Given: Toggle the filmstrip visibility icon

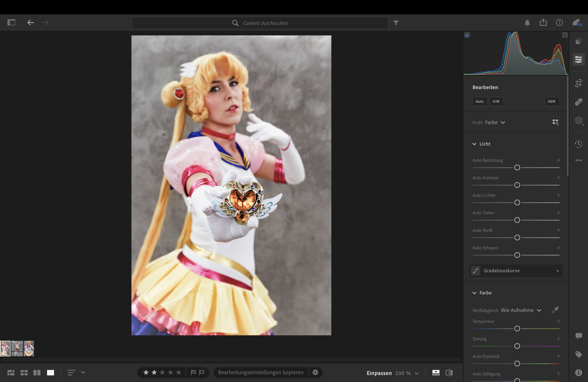Looking at the screenshot, I should click(x=436, y=373).
